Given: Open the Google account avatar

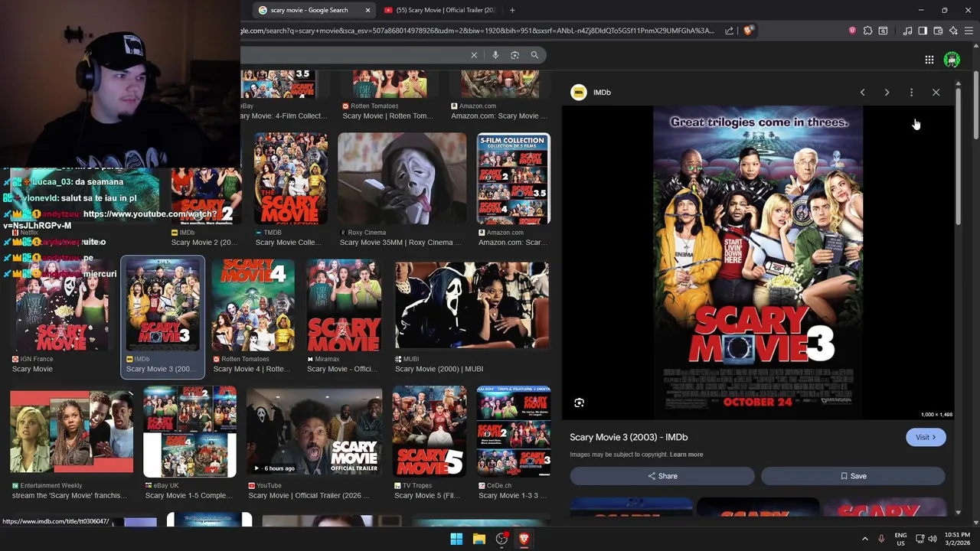Looking at the screenshot, I should point(952,60).
